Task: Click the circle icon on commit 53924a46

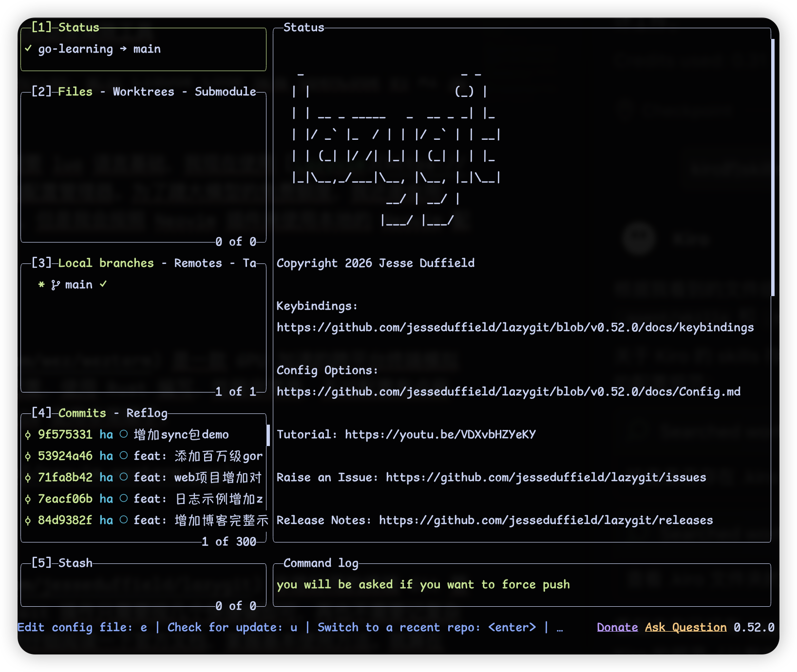Action: click(124, 456)
